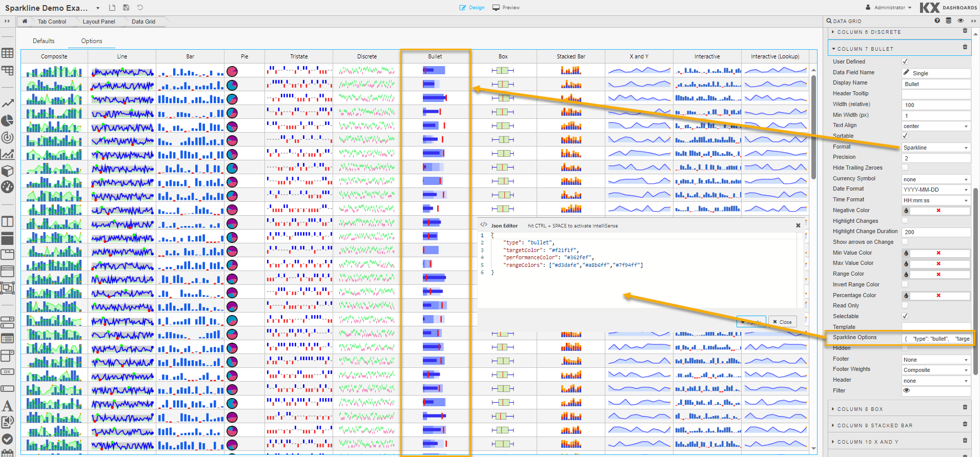Uncheck the User Defined checkbox
This screenshot has height=457, width=980.
[905, 61]
